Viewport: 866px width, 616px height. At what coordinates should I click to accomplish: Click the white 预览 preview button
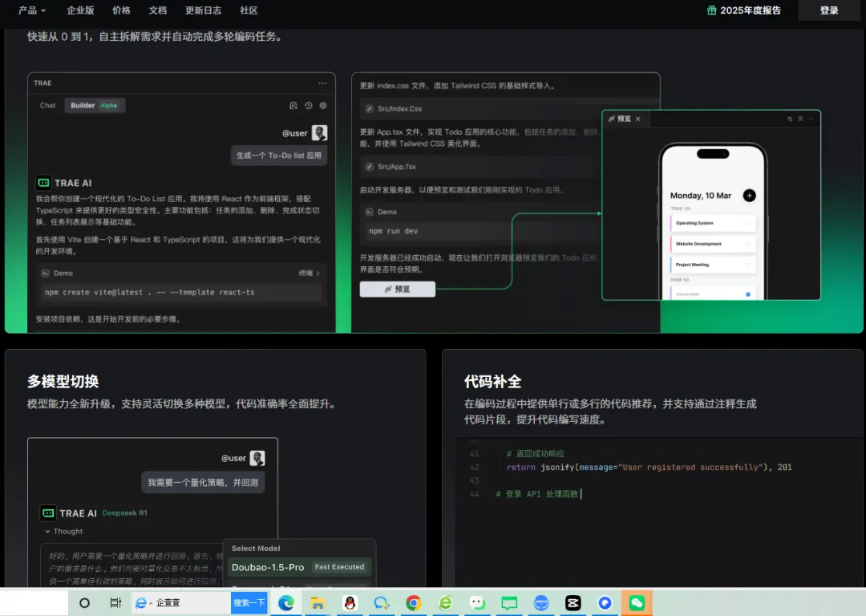tap(398, 290)
